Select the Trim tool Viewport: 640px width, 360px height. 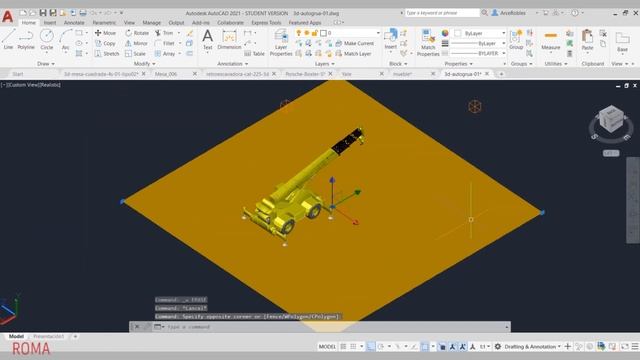pyautogui.click(x=164, y=33)
